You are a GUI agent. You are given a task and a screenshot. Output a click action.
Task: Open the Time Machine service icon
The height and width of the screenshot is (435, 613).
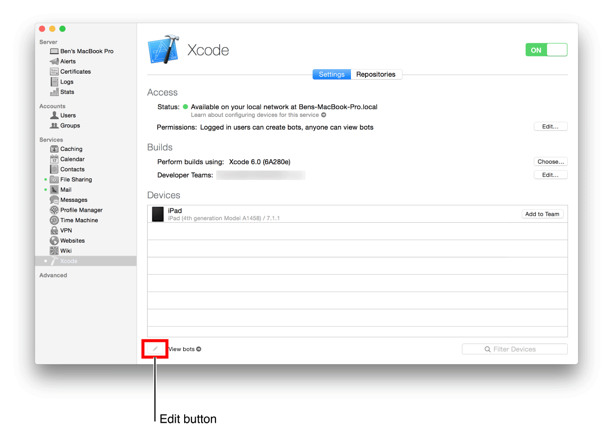pyautogui.click(x=54, y=220)
